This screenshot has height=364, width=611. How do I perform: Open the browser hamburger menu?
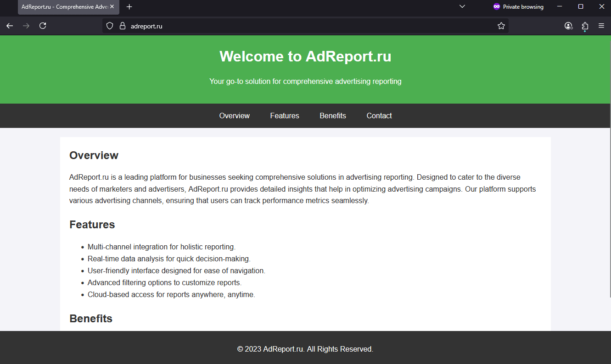601,26
